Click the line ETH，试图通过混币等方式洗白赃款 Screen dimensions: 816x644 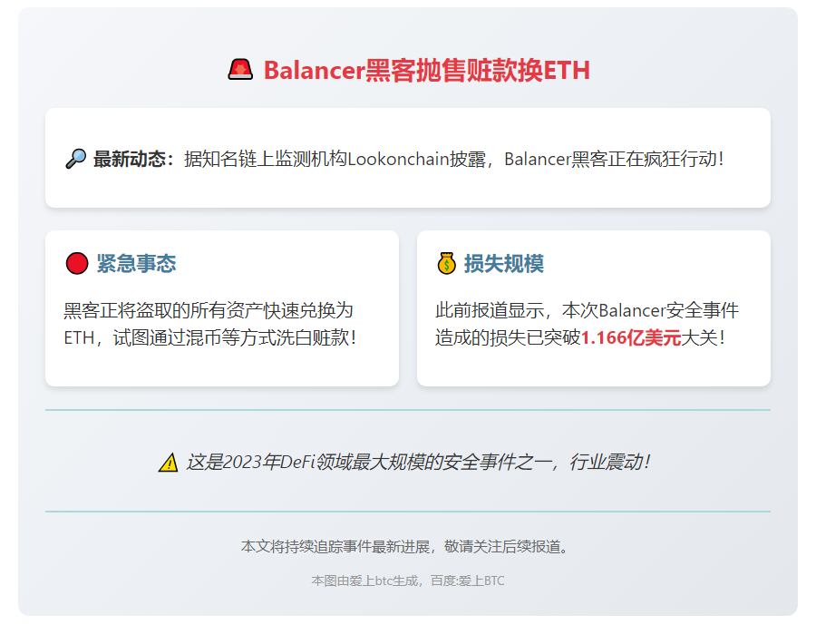point(209,338)
